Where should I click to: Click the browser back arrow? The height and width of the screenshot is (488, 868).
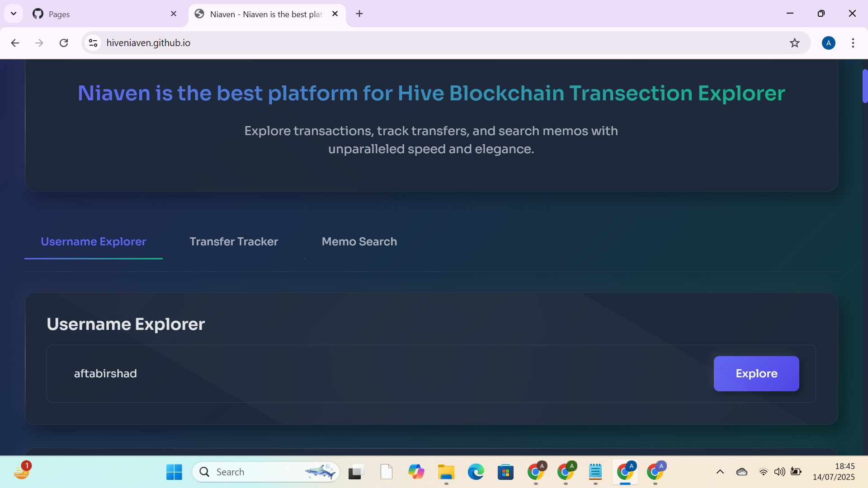tap(15, 43)
